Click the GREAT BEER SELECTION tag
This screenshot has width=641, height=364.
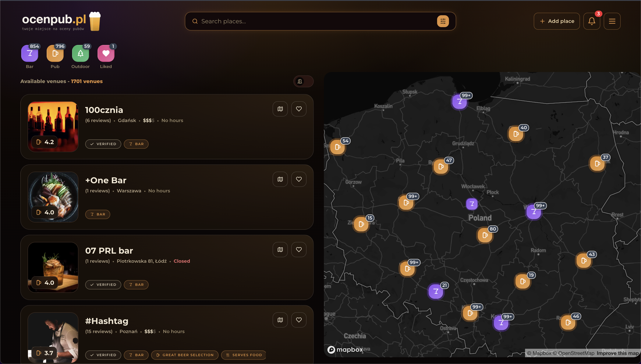[185, 355]
